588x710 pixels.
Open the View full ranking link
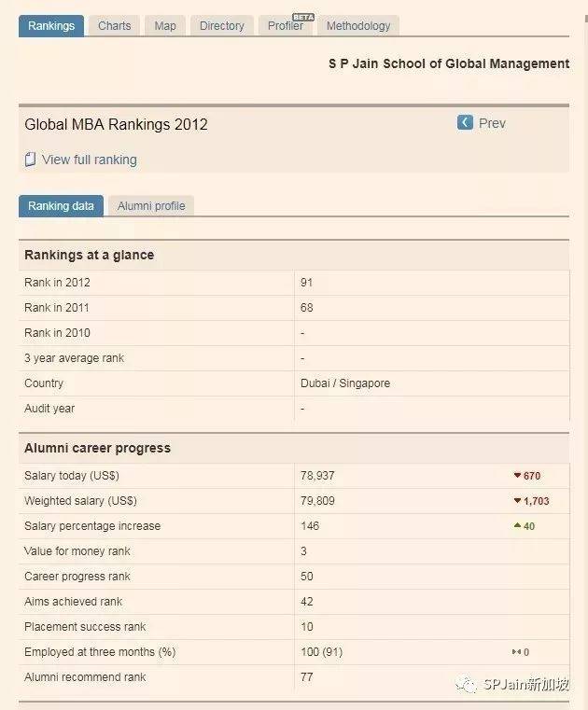tap(90, 160)
